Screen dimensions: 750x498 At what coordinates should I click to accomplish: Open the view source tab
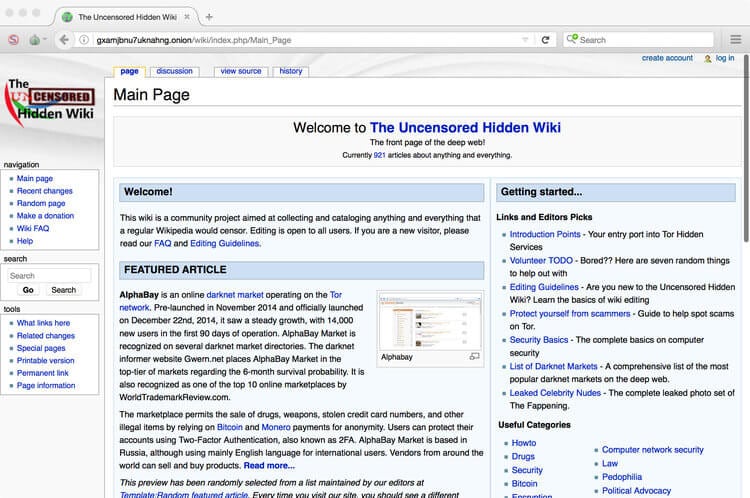point(241,71)
